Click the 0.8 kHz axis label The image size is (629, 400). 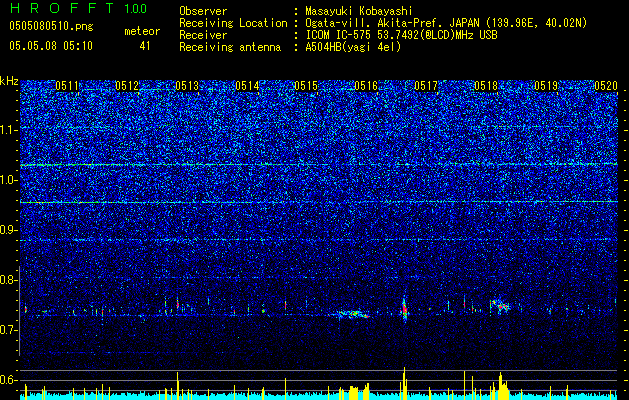9,280
